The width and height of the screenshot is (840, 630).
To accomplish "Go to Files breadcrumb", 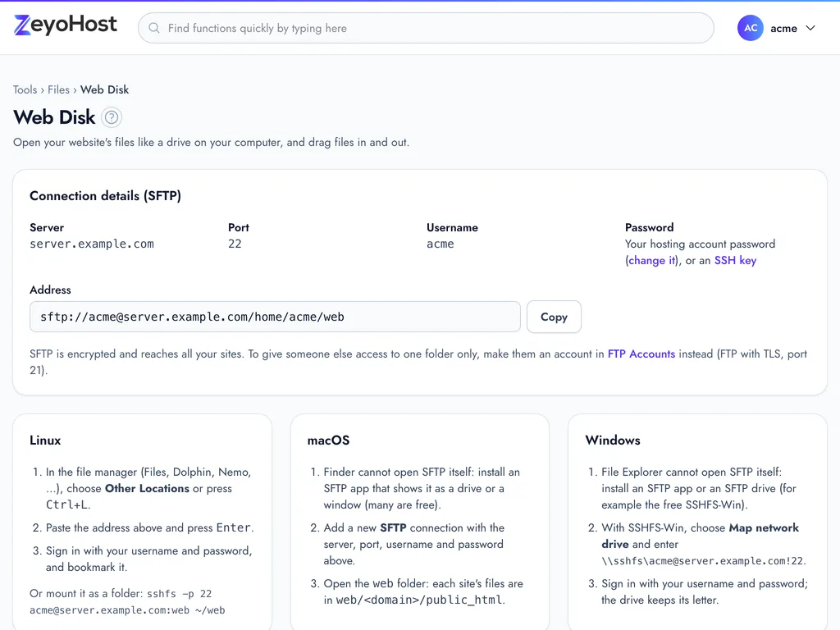I will [x=58, y=89].
